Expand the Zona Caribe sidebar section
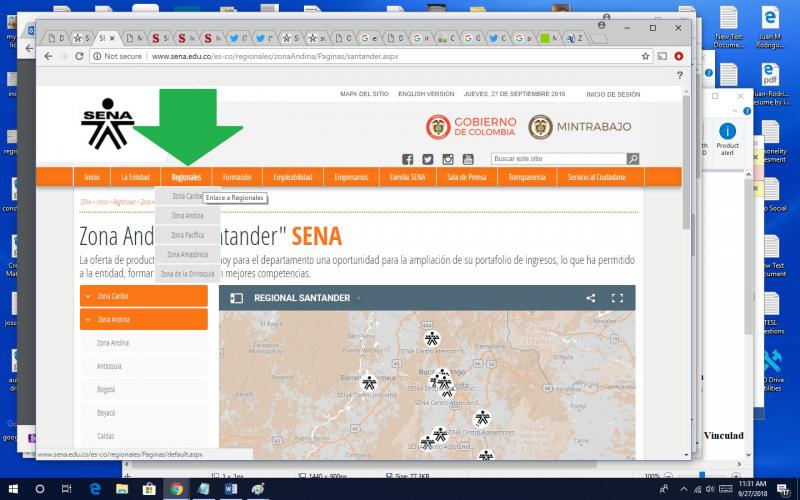 pyautogui.click(x=144, y=296)
